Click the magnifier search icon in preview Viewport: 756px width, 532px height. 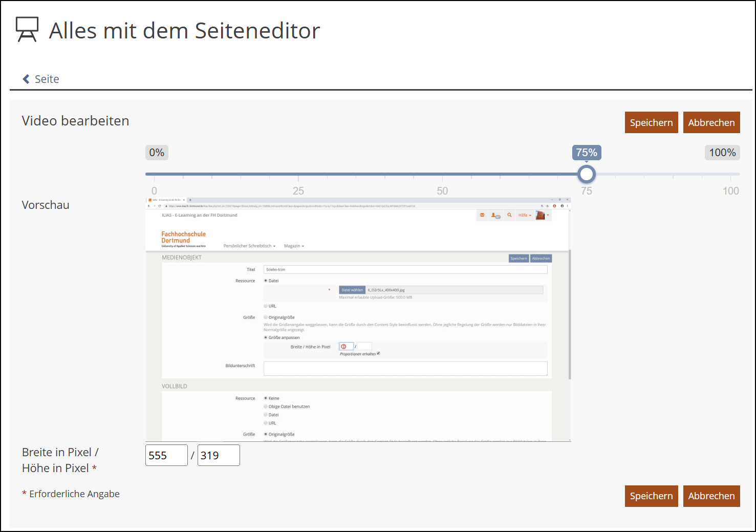tap(509, 215)
